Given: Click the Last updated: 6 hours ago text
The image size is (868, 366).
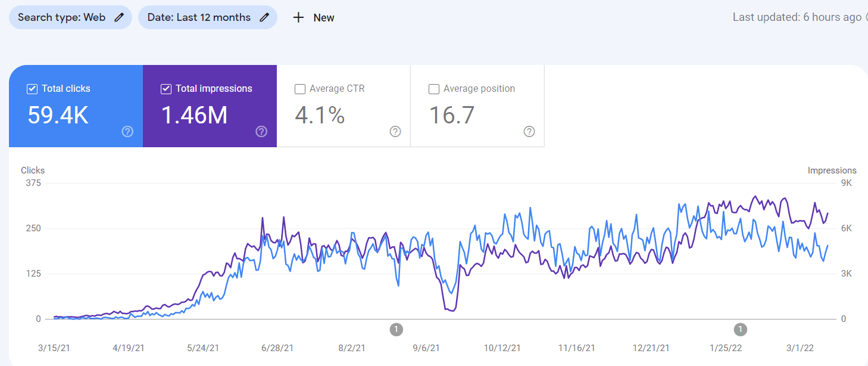Looking at the screenshot, I should (797, 17).
